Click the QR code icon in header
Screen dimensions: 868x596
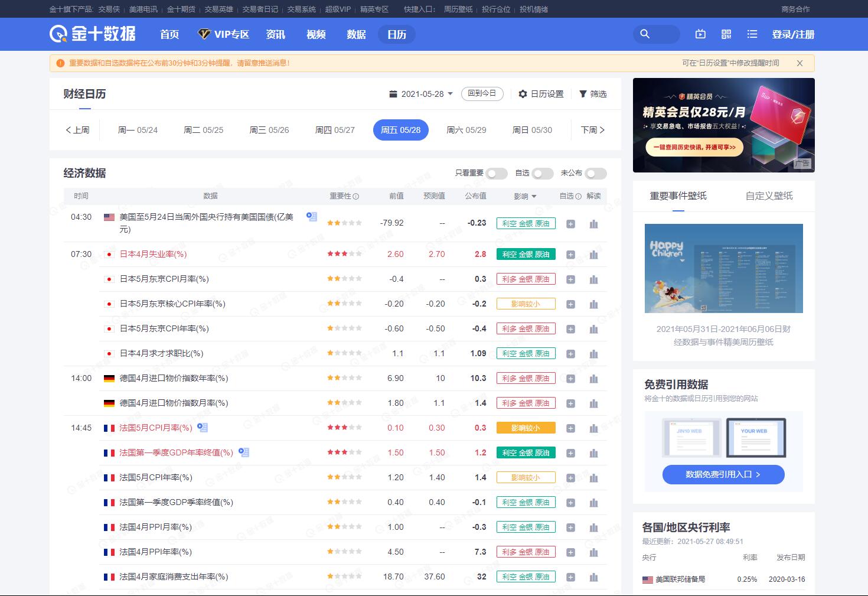coord(726,34)
